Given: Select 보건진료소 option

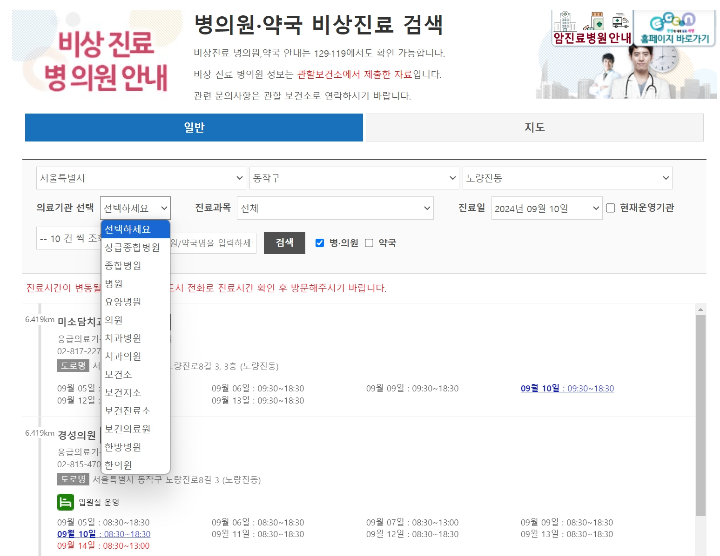Looking at the screenshot, I should point(135,410).
